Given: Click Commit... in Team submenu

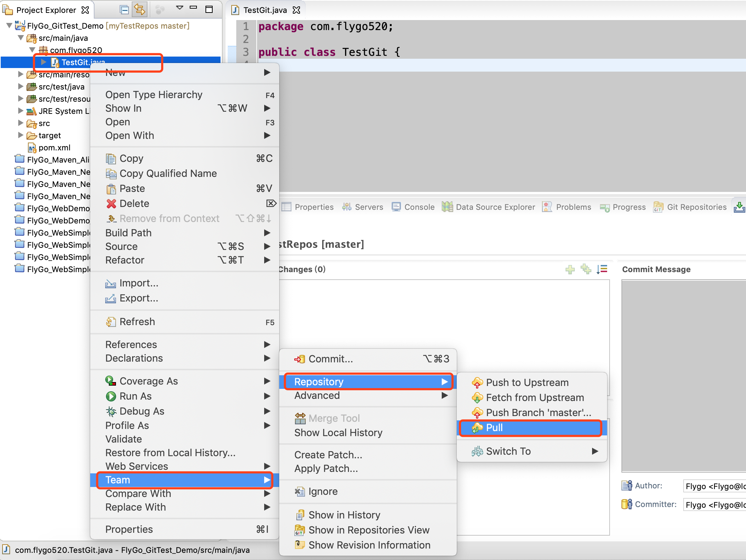Looking at the screenshot, I should (330, 359).
